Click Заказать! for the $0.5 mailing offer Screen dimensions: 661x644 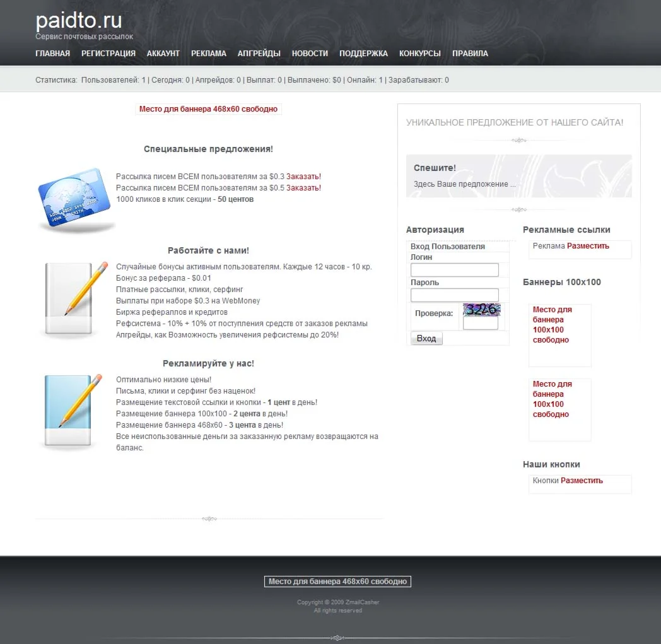(304, 187)
